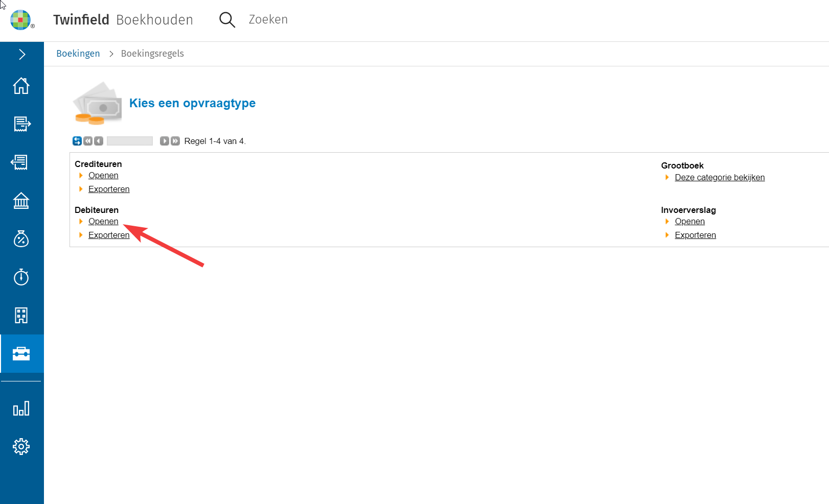The height and width of the screenshot is (504, 829).
Task: Click the Boekingen breadcrumb link
Action: (78, 54)
